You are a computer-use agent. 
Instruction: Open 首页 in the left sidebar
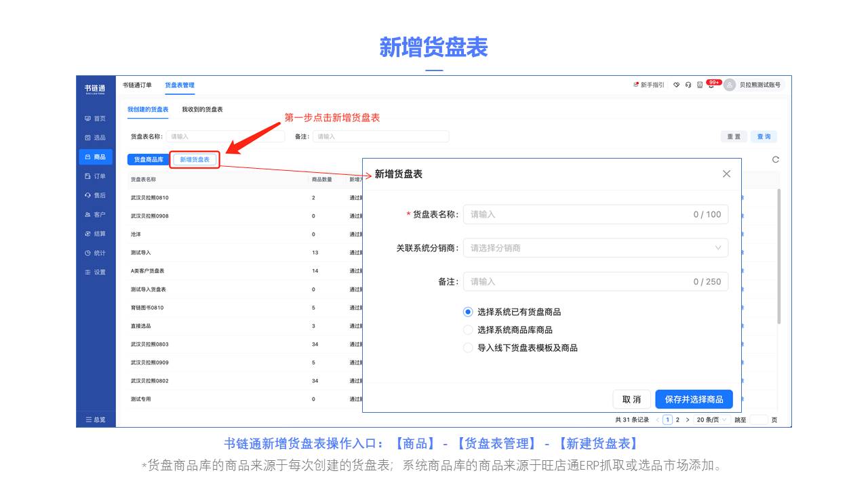(x=95, y=118)
